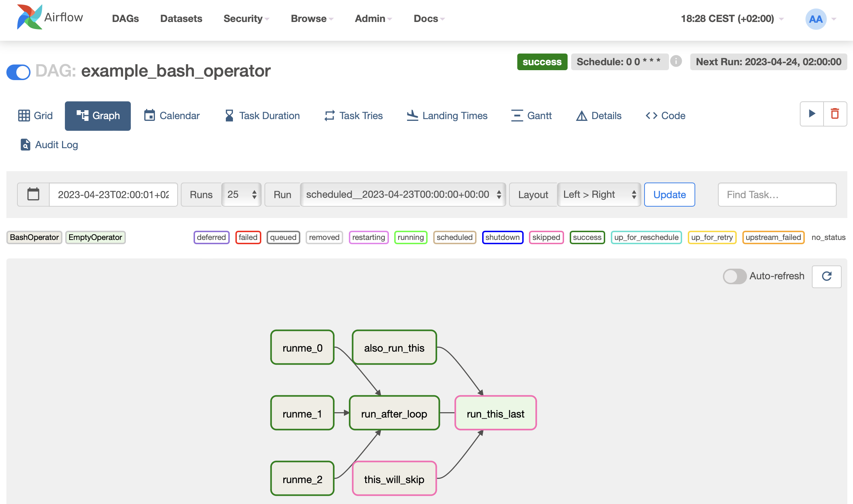Click the Airflow pinwheel logo
853x504 pixels.
29,17
